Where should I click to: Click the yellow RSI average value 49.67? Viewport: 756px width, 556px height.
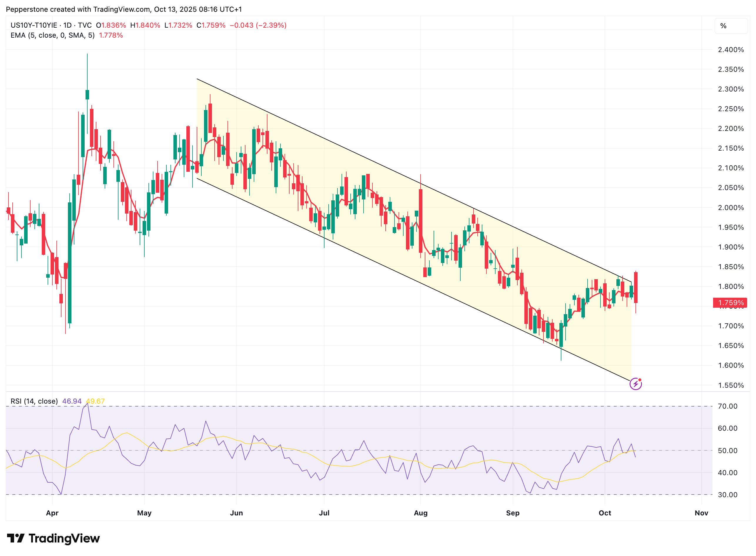coord(95,401)
